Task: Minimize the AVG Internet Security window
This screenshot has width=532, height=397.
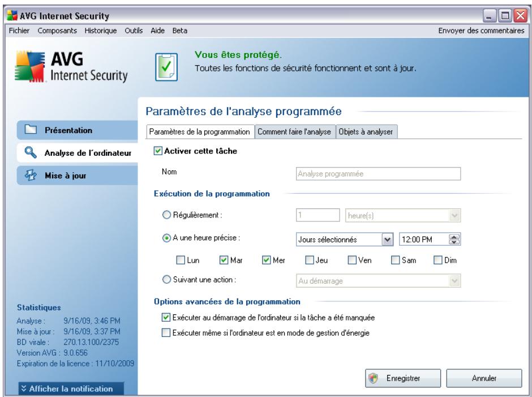Action: tap(489, 16)
